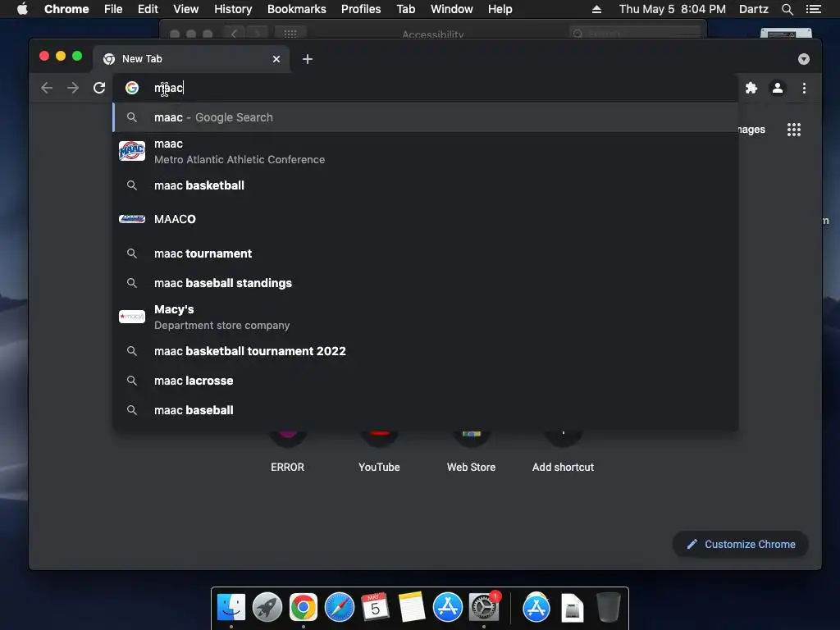
Task: Open the Help menu
Action: (500, 9)
